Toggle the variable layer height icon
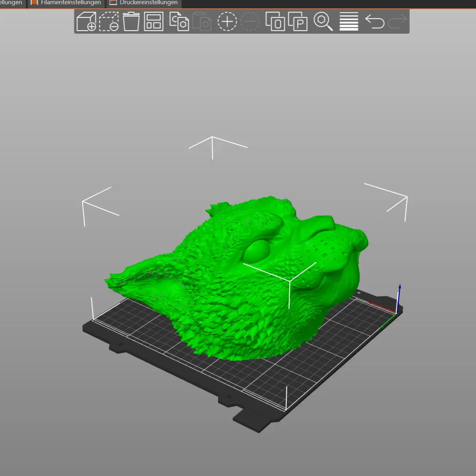This screenshot has height=476, width=476. [x=349, y=21]
